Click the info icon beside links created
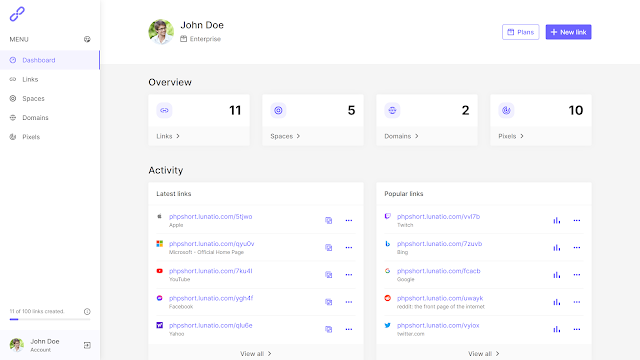This screenshot has height=360, width=640. [87, 311]
